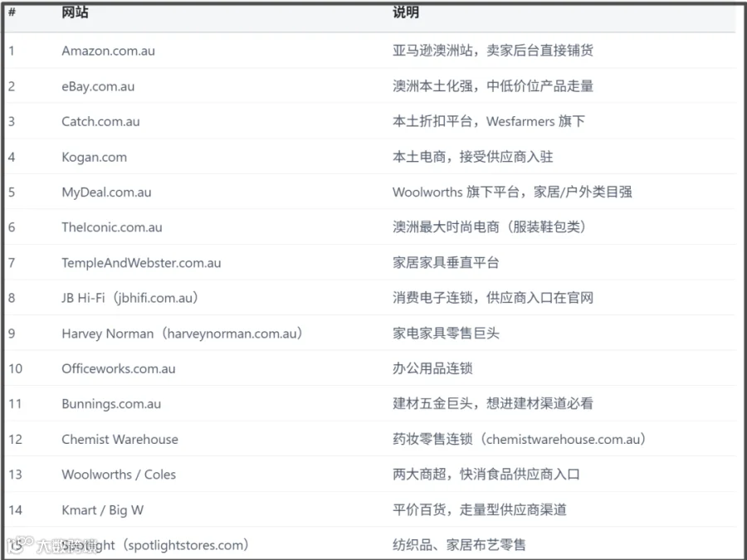The height and width of the screenshot is (560, 747).
Task: Select the Officeworks.com.au cell
Action: [x=118, y=368]
